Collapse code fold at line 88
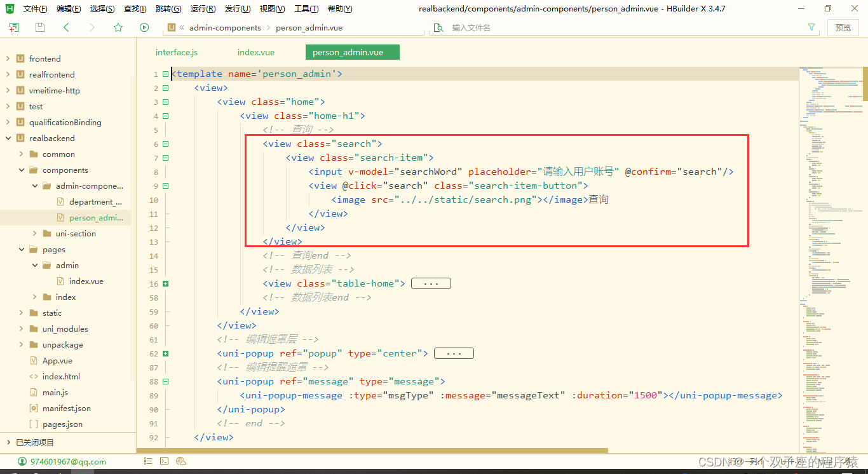The width and height of the screenshot is (868, 474). (x=166, y=381)
